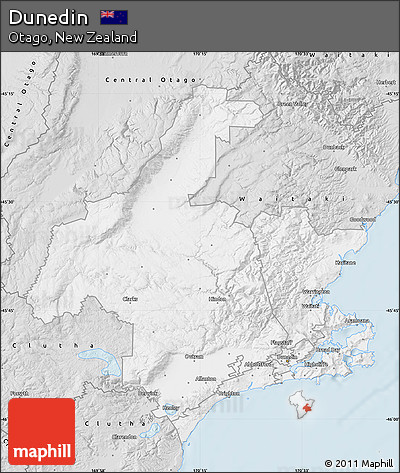This screenshot has height=473, width=400.
Task: Click the 'Broad Bay' harbour label
Action: coord(327,350)
